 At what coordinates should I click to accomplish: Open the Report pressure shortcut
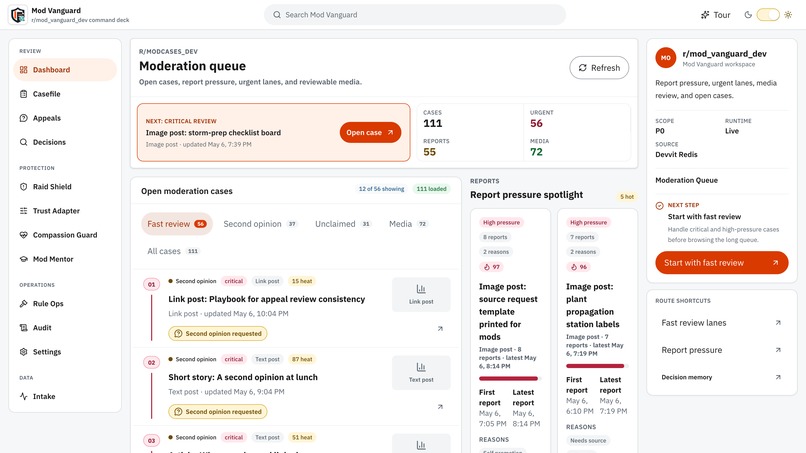pos(721,350)
